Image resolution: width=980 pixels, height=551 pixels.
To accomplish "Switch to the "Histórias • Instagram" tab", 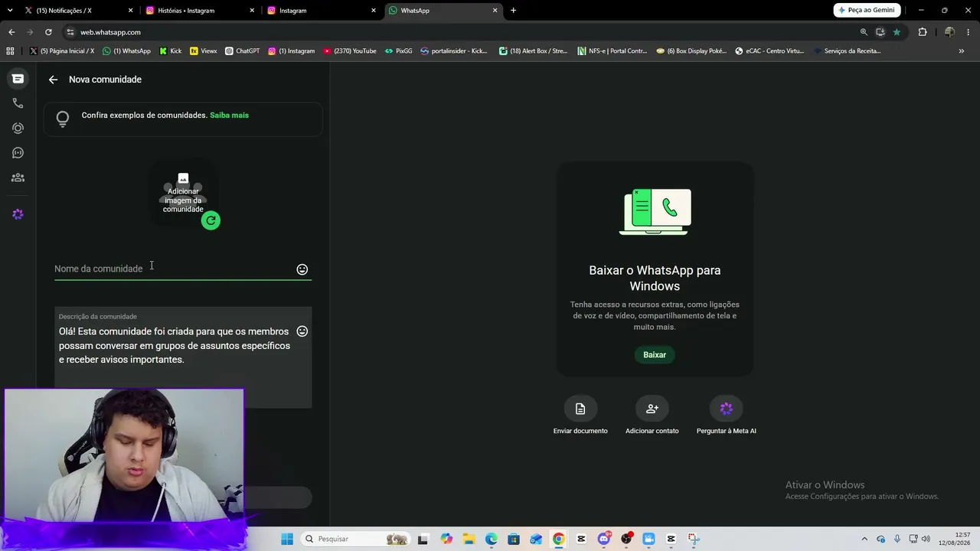I will point(199,11).
